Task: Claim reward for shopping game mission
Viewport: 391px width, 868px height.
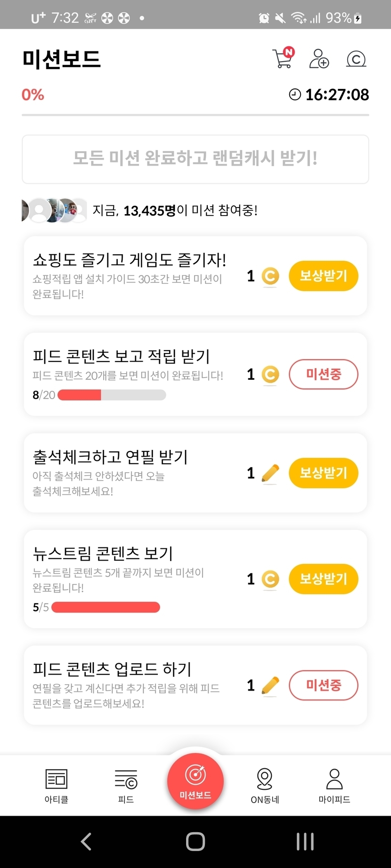Action: pos(323,276)
